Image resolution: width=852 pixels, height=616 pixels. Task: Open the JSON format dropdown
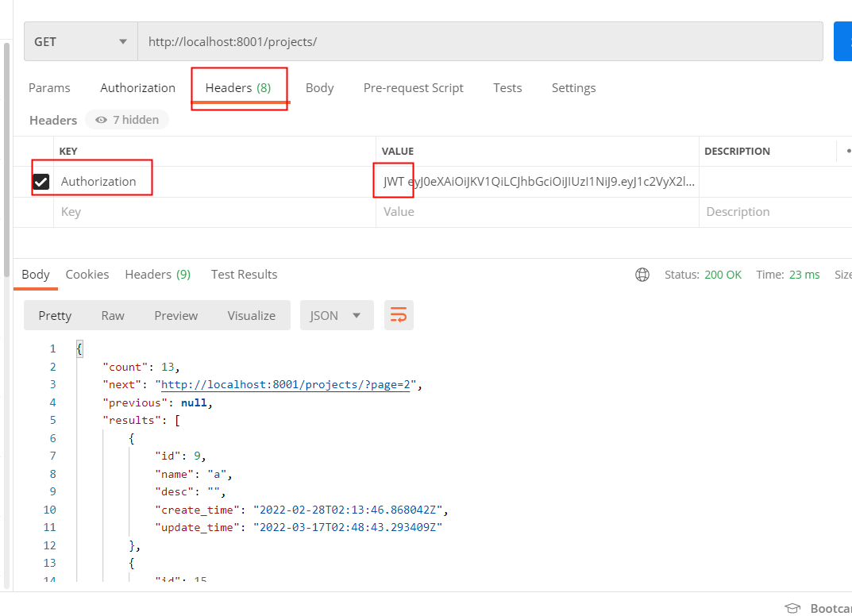click(x=337, y=316)
